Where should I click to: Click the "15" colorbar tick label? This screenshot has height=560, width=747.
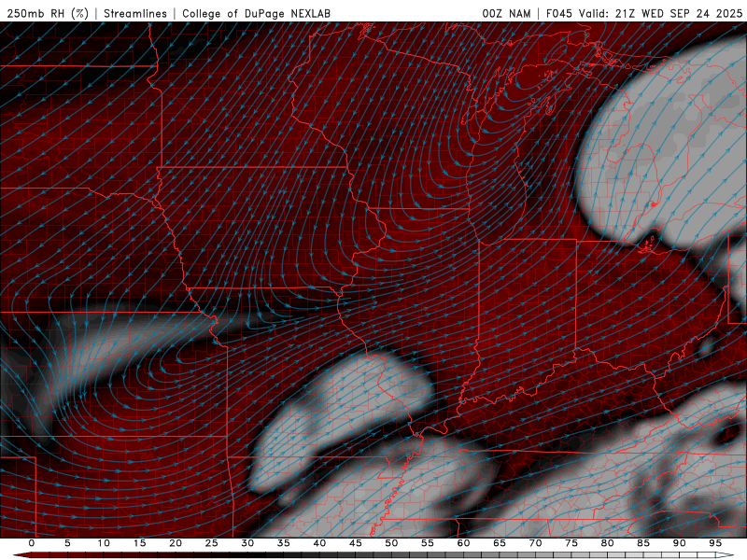coord(139,543)
